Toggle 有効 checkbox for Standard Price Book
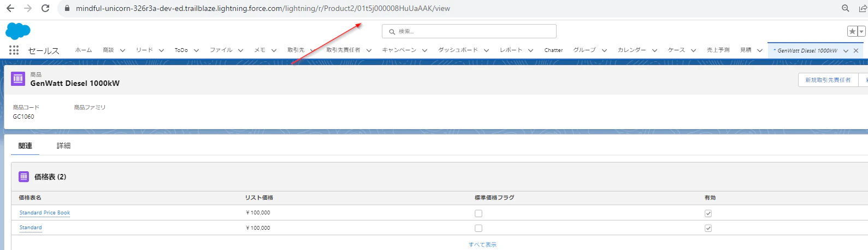This screenshot has height=250, width=868. pos(708,213)
